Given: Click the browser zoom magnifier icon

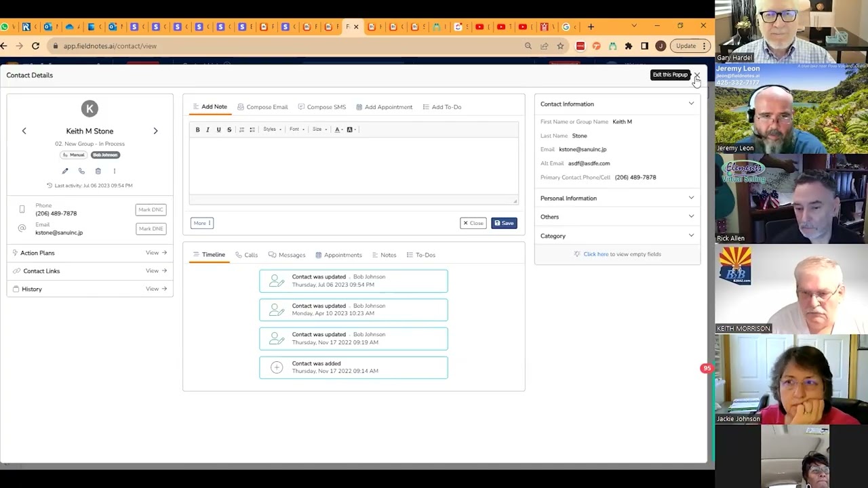Looking at the screenshot, I should (x=528, y=46).
